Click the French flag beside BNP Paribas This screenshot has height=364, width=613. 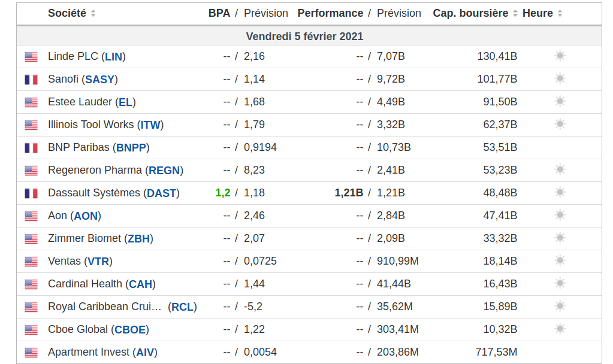click(x=31, y=148)
